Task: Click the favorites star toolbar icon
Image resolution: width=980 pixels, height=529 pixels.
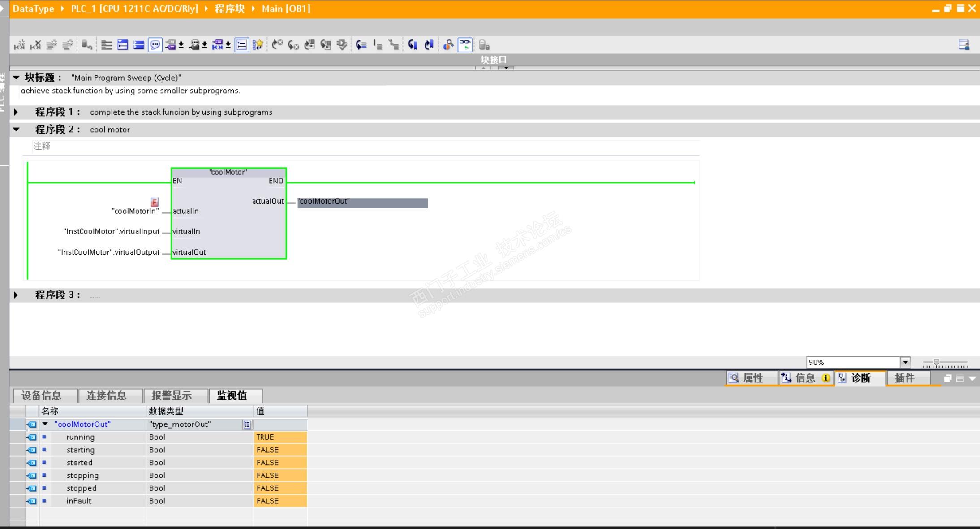Action: coord(258,45)
